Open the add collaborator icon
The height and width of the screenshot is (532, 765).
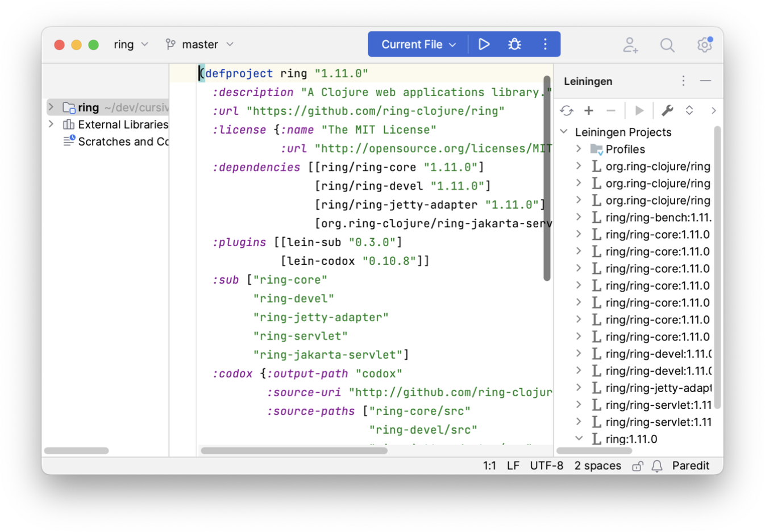(x=630, y=45)
